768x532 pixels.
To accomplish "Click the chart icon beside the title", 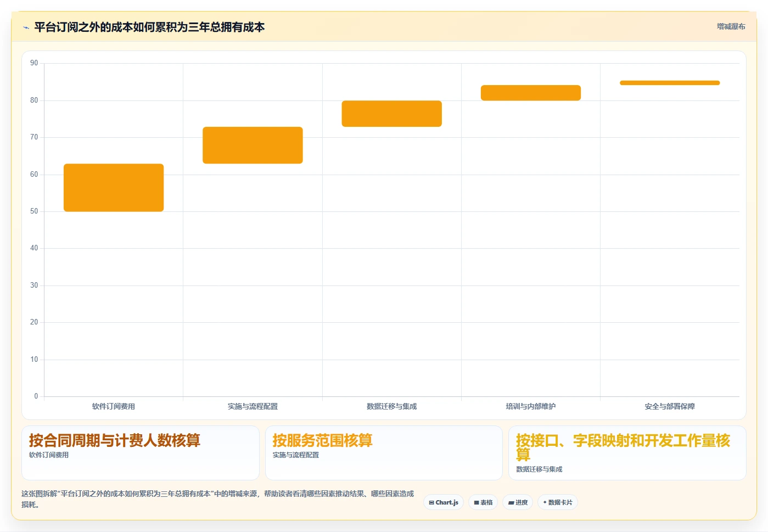I will point(26,27).
